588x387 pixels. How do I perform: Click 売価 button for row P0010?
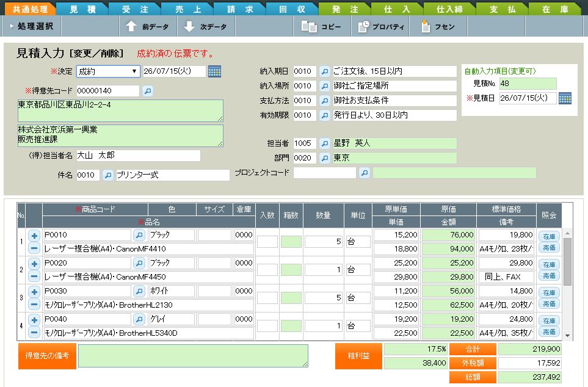click(549, 247)
